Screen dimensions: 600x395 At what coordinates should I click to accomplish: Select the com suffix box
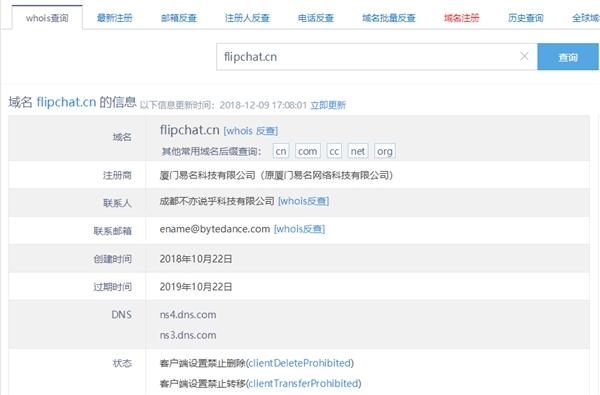pos(308,151)
